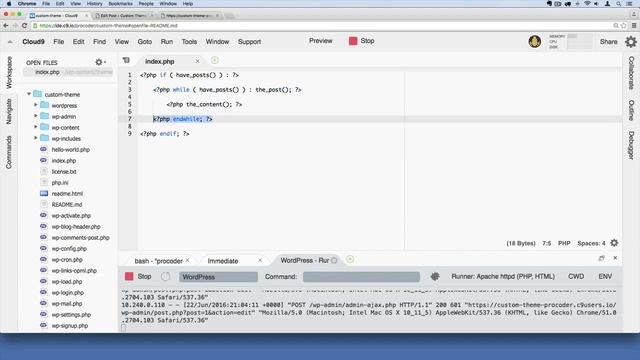Expand the wordpress folder
This screenshot has height=360, width=640.
(x=36, y=105)
